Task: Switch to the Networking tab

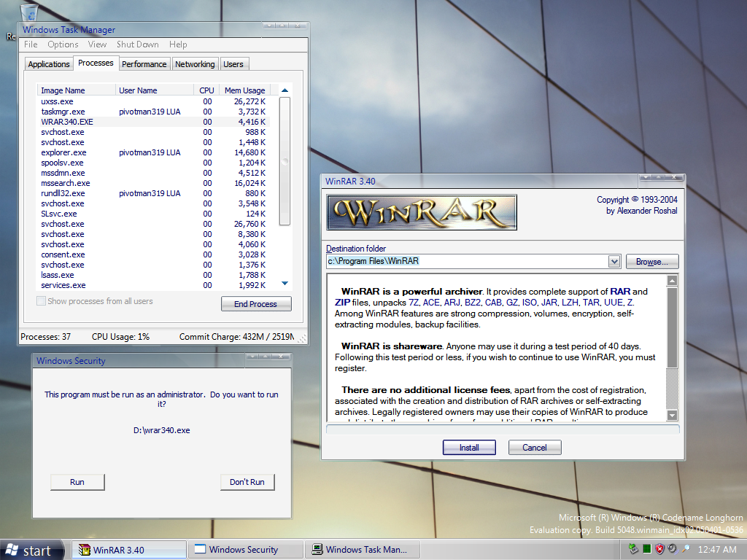Action: (195, 64)
